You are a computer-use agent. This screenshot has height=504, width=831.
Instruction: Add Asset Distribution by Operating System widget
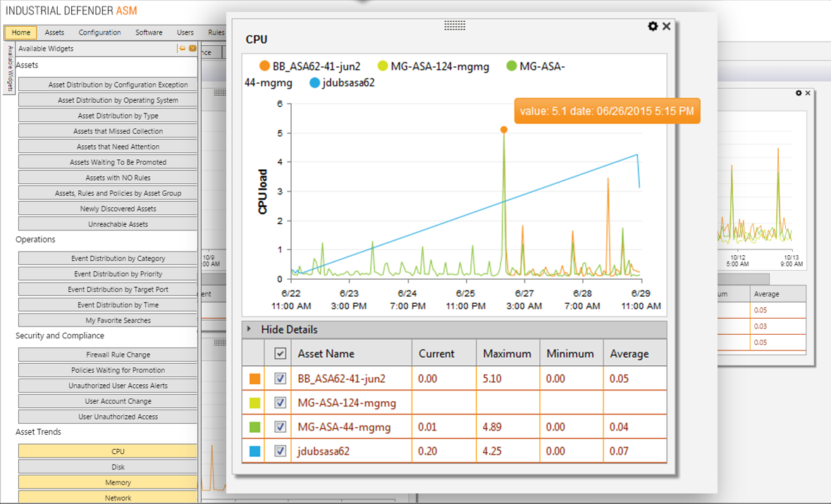point(108,99)
